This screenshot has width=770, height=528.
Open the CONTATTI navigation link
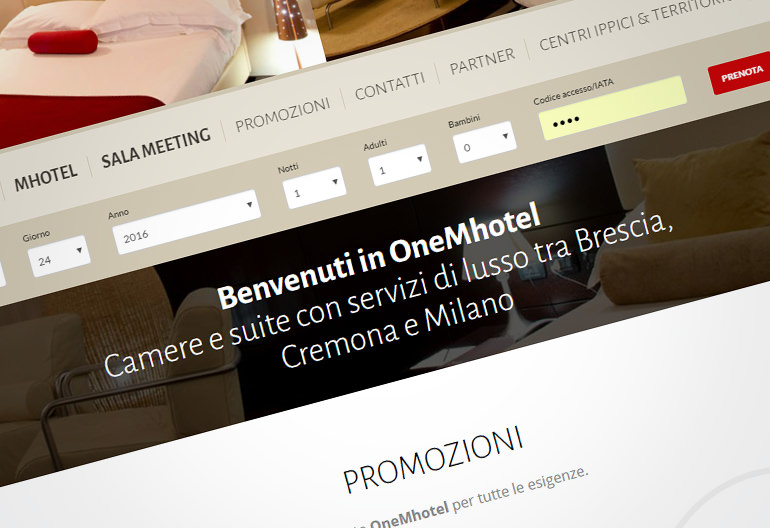[x=390, y=86]
